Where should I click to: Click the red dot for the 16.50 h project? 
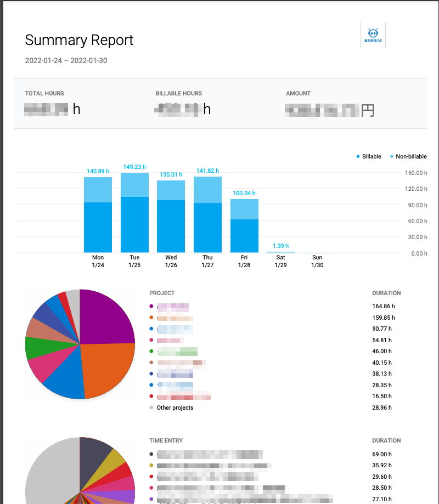[151, 397]
